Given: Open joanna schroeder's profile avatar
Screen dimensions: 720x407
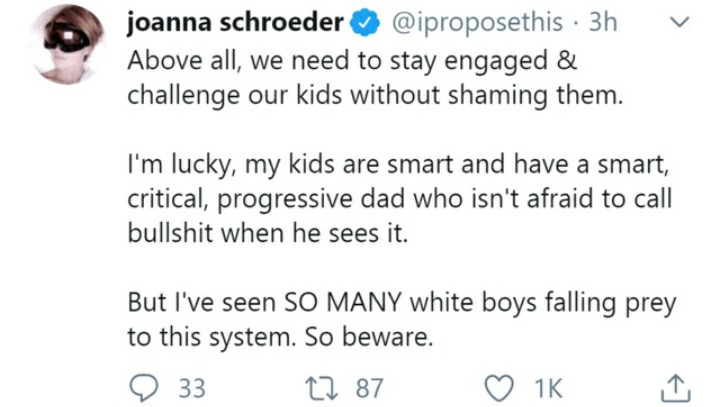Looking at the screenshot, I should [x=68, y=44].
